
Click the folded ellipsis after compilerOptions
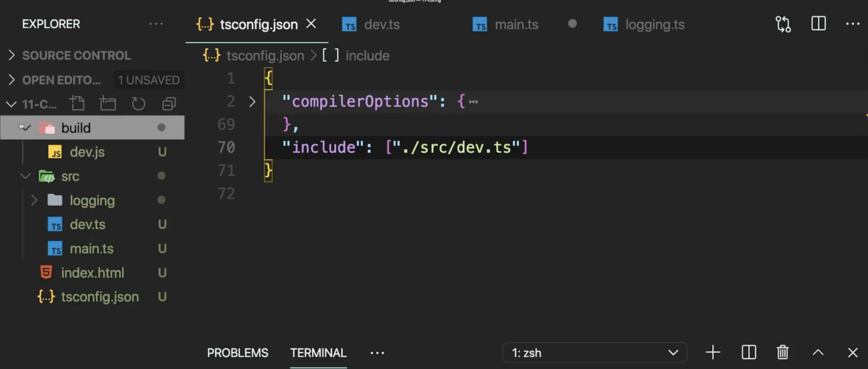pos(473,102)
